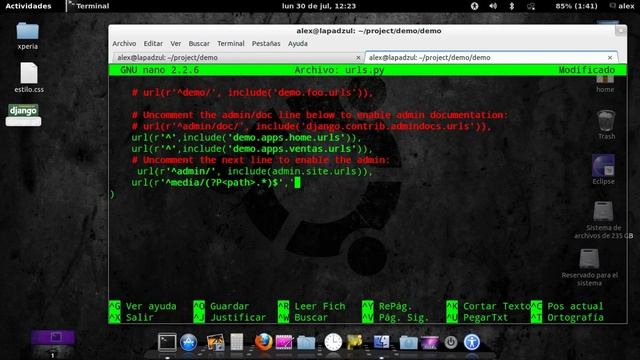Open the yellow Python icon in the dock

(x=355, y=342)
